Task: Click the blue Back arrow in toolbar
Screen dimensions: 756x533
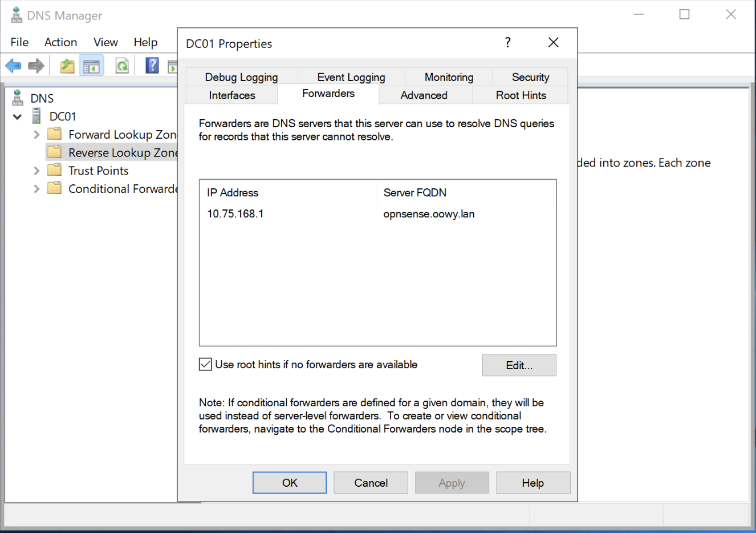Action: (13, 66)
